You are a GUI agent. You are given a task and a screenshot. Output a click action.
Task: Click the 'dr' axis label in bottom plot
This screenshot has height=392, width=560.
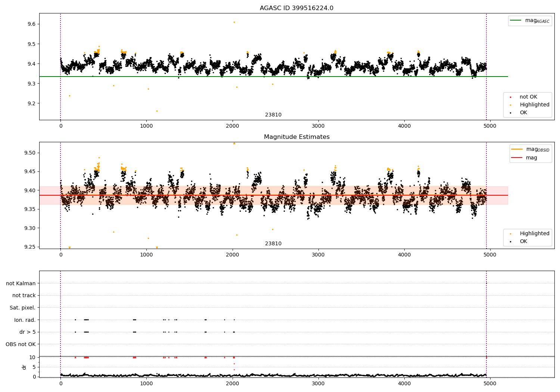[24, 367]
